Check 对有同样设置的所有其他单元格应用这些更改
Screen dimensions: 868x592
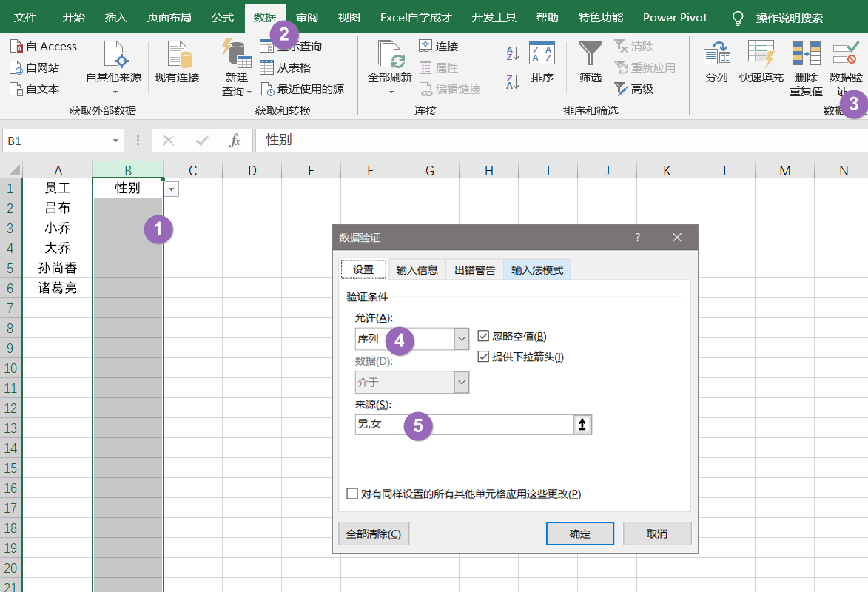(x=352, y=494)
